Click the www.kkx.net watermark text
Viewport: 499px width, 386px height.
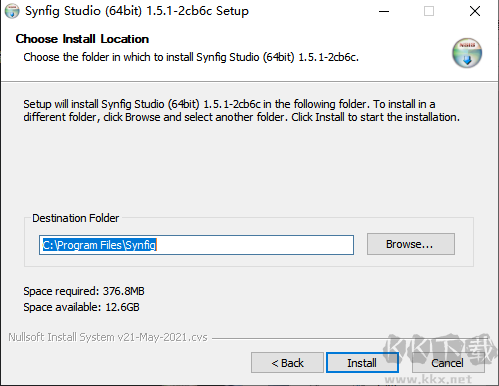click(428, 379)
